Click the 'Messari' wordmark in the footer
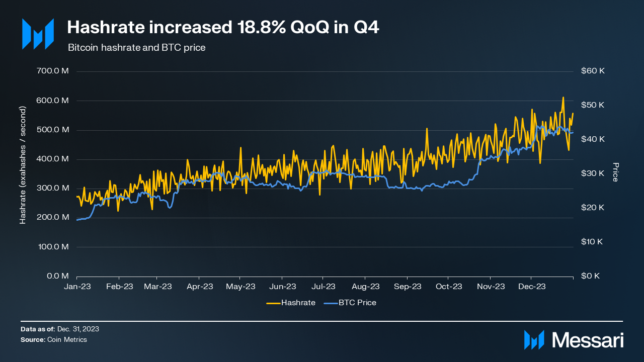 pos(588,340)
